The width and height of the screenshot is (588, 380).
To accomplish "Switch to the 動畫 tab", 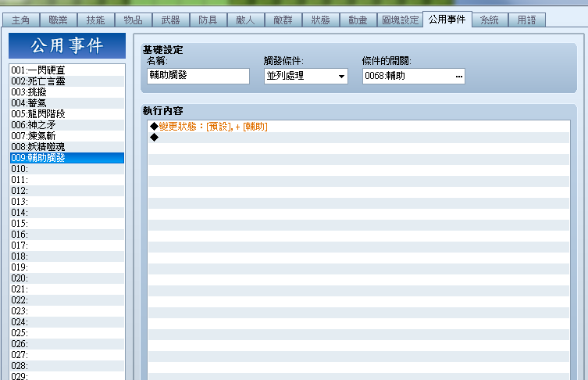I will 358,20.
